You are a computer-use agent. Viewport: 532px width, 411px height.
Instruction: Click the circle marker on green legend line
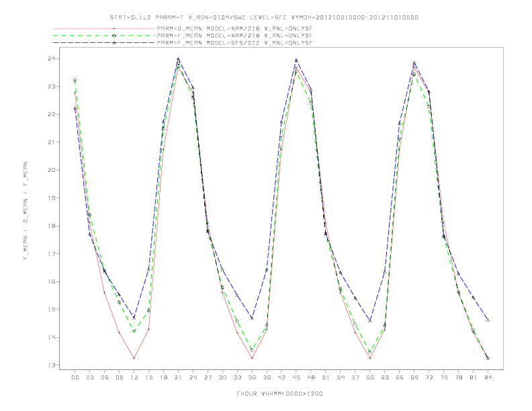point(114,36)
